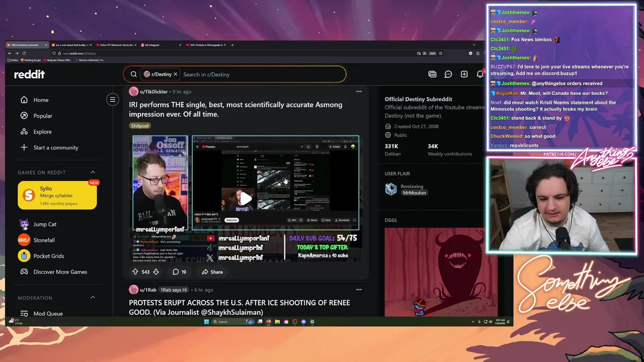The height and width of the screenshot is (362, 644).
Task: Open the TikDickler post options menu
Action: (359, 92)
